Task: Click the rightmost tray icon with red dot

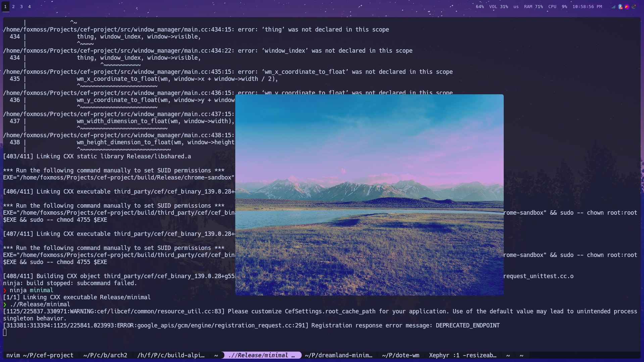Action: [634, 7]
